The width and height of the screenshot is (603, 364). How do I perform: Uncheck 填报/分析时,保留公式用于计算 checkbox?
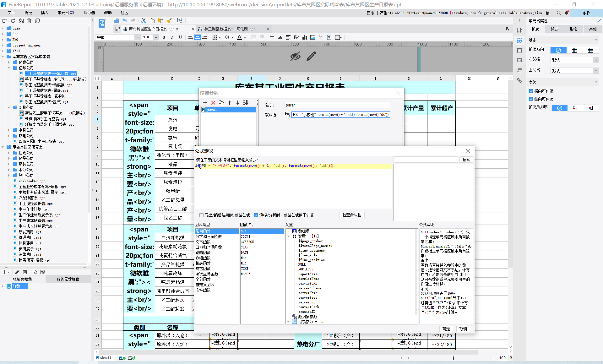point(256,215)
